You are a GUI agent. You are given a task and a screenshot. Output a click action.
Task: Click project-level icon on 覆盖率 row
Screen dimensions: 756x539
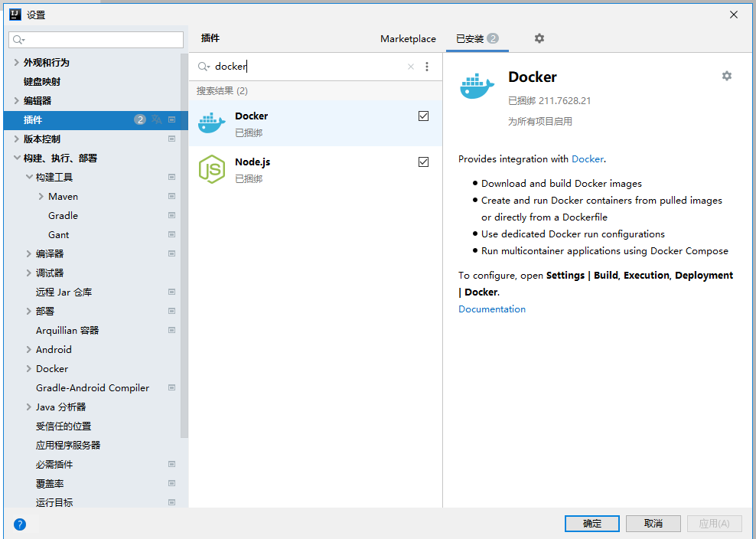point(171,484)
